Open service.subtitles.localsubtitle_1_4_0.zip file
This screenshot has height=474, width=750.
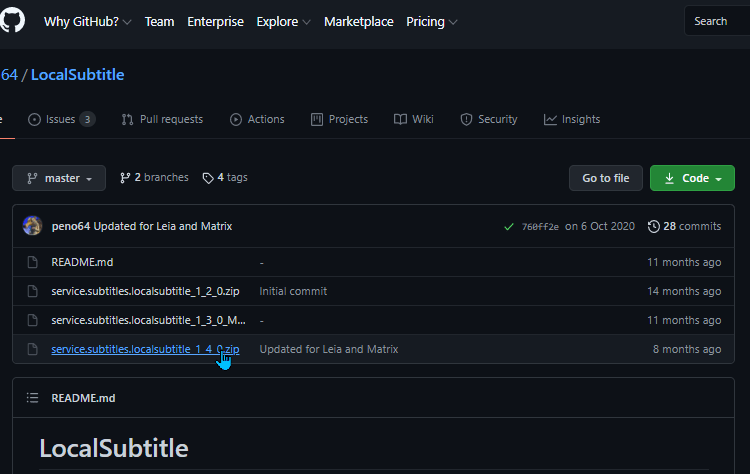click(x=145, y=349)
